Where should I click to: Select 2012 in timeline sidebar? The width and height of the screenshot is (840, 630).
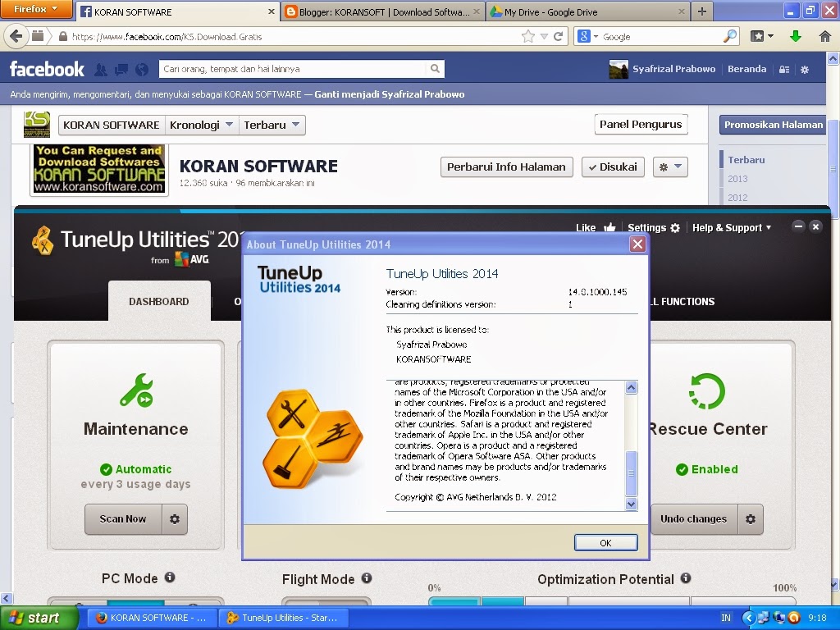click(737, 198)
